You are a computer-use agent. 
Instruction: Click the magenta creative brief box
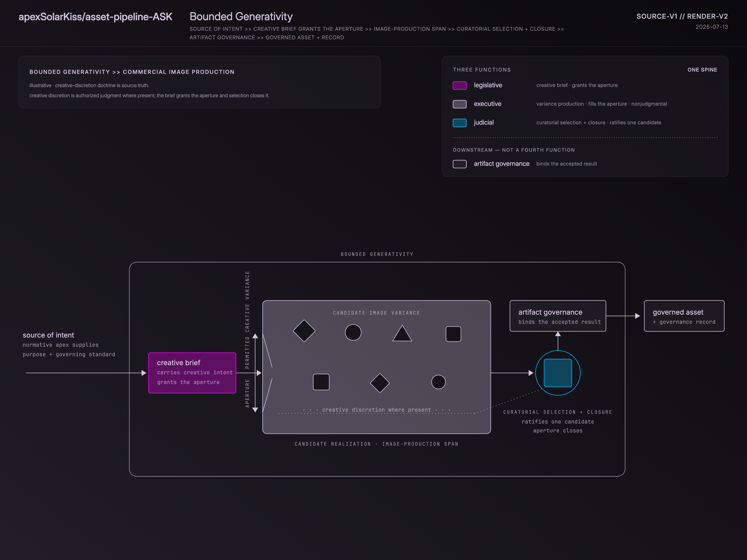pos(192,373)
